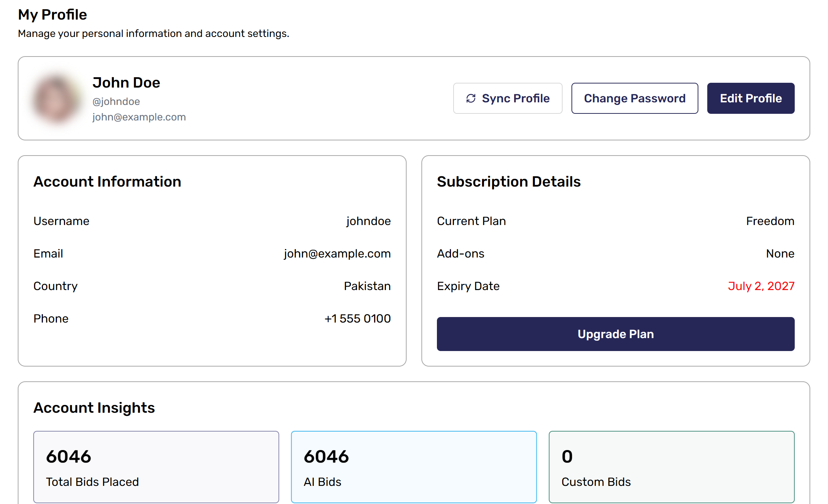Click the johndoe username value
Viewport: 828px width, 504px height.
369,221
